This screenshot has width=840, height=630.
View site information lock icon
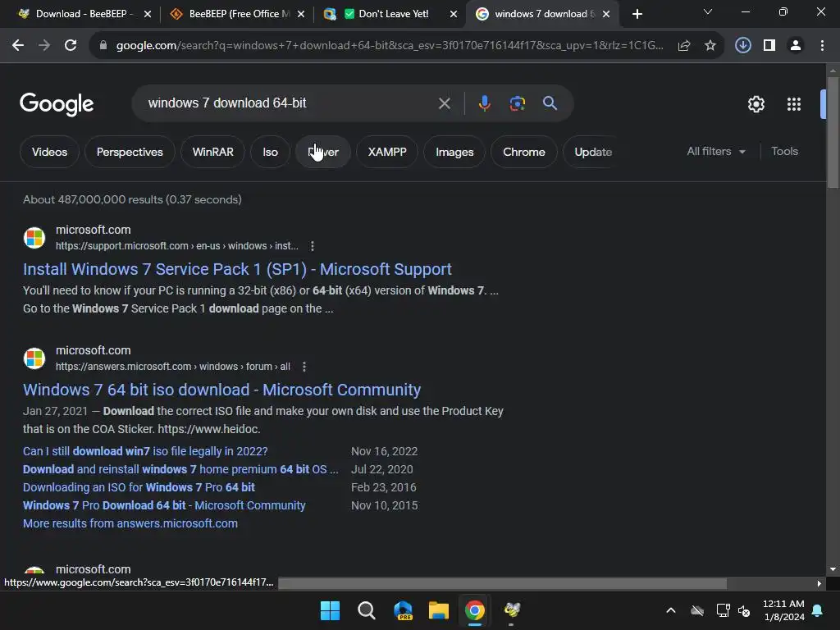pyautogui.click(x=103, y=46)
